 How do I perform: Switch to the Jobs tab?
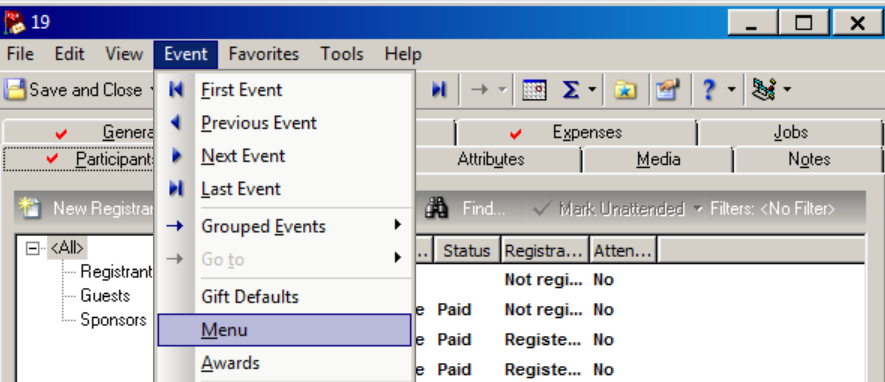pos(790,133)
